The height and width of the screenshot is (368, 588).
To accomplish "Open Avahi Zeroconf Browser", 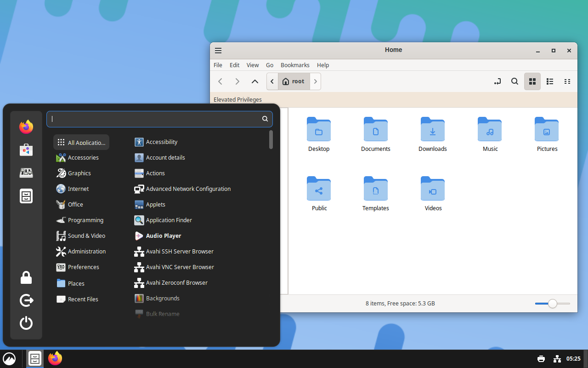I will click(x=199, y=283).
